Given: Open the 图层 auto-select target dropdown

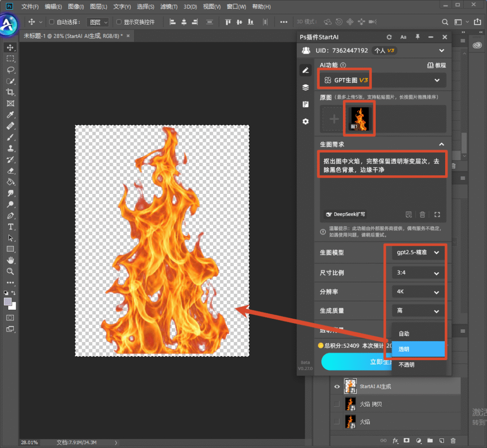Looking at the screenshot, I should click(97, 22).
